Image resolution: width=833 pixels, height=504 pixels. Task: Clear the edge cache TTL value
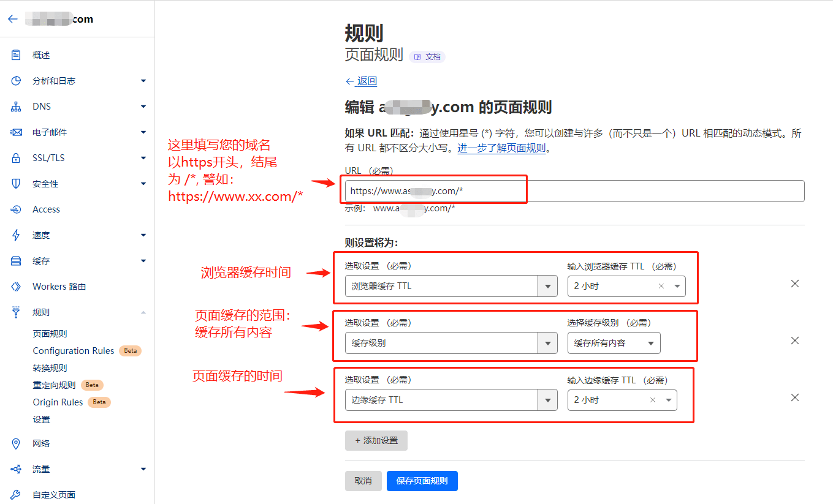[653, 400]
